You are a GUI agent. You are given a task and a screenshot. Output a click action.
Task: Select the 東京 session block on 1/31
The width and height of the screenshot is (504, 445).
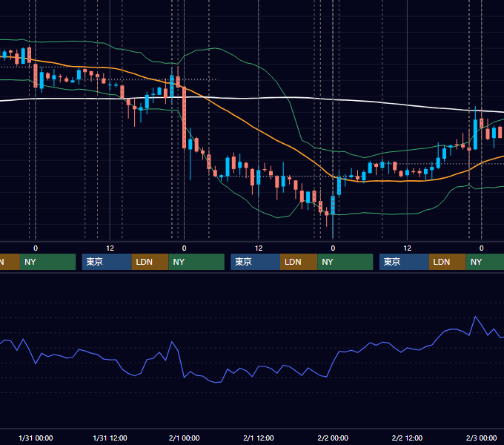click(107, 262)
